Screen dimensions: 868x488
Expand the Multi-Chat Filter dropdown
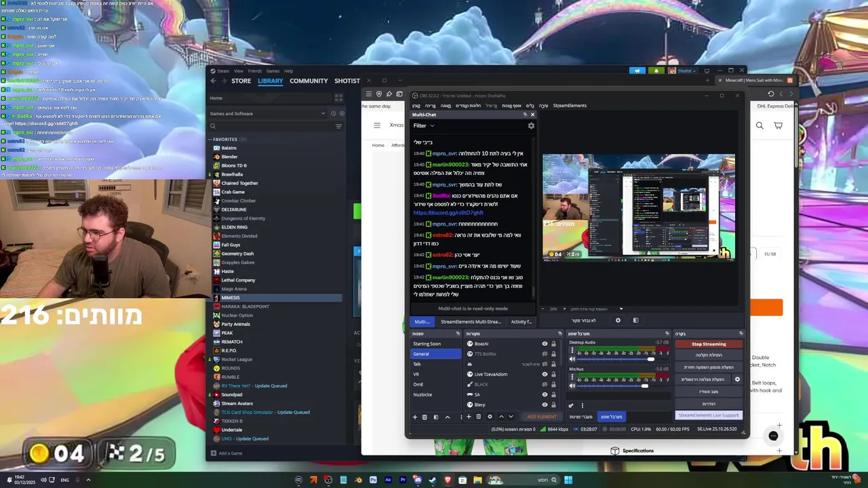424,125
